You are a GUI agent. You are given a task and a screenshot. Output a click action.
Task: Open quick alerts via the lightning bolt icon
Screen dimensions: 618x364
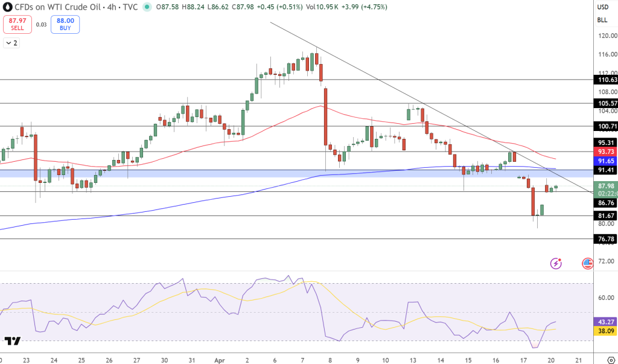[555, 263]
